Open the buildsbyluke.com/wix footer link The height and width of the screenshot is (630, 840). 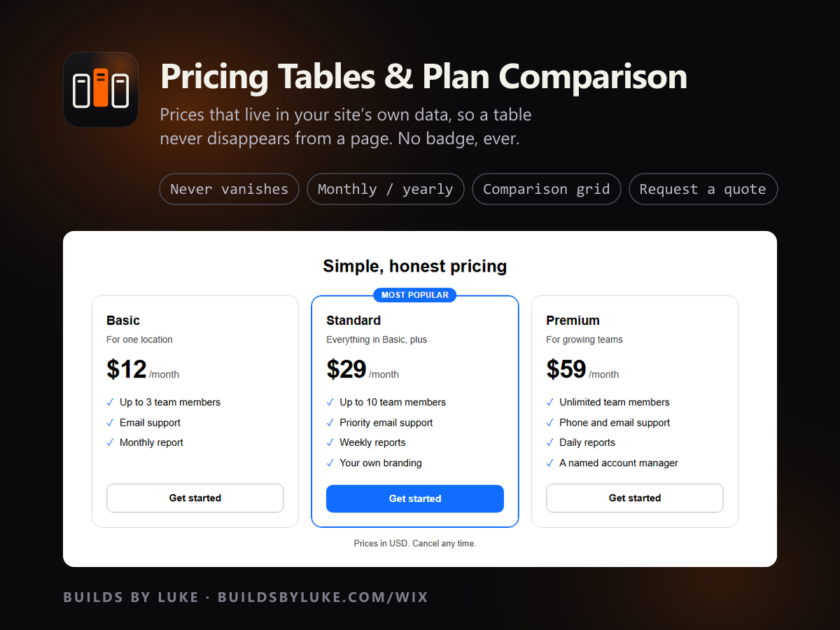click(x=323, y=597)
